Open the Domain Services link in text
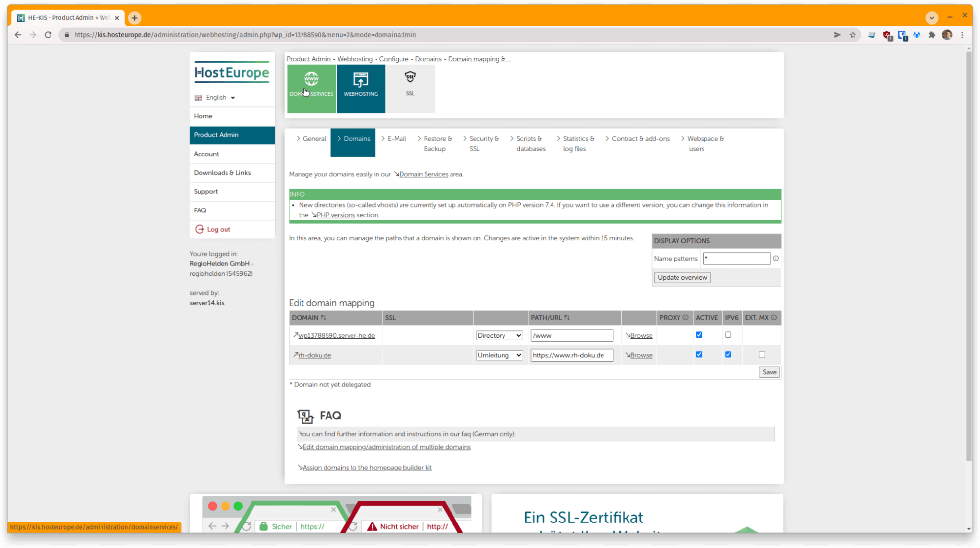Image resolution: width=980 pixels, height=548 pixels. (x=423, y=174)
